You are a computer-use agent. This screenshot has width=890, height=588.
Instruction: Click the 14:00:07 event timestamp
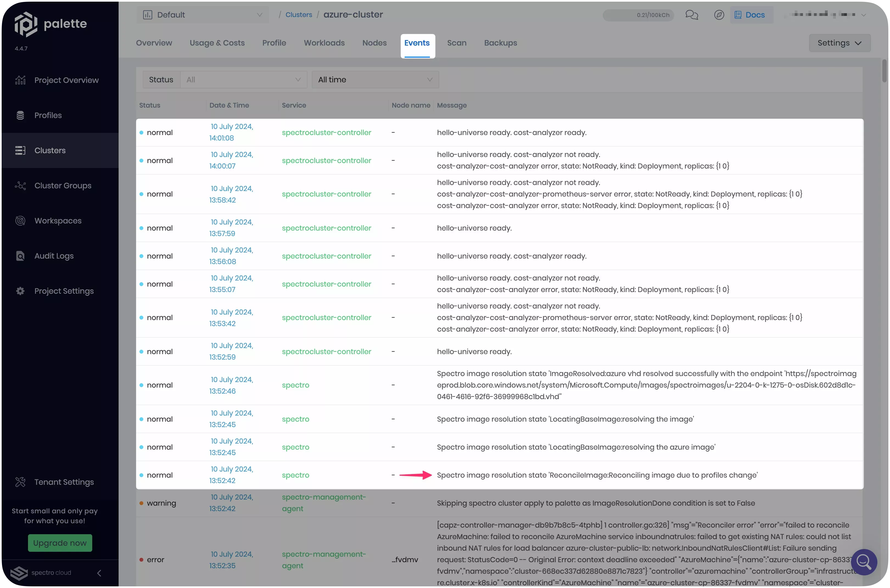pyautogui.click(x=231, y=161)
